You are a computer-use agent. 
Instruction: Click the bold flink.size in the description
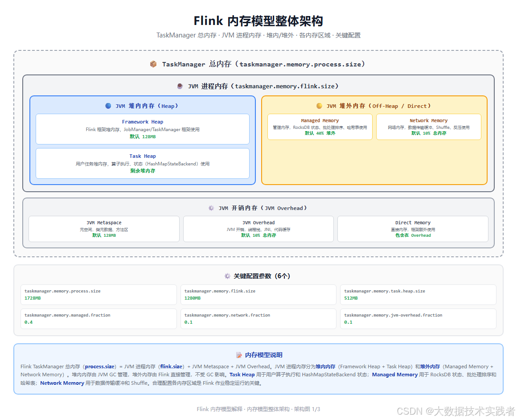[172, 366]
